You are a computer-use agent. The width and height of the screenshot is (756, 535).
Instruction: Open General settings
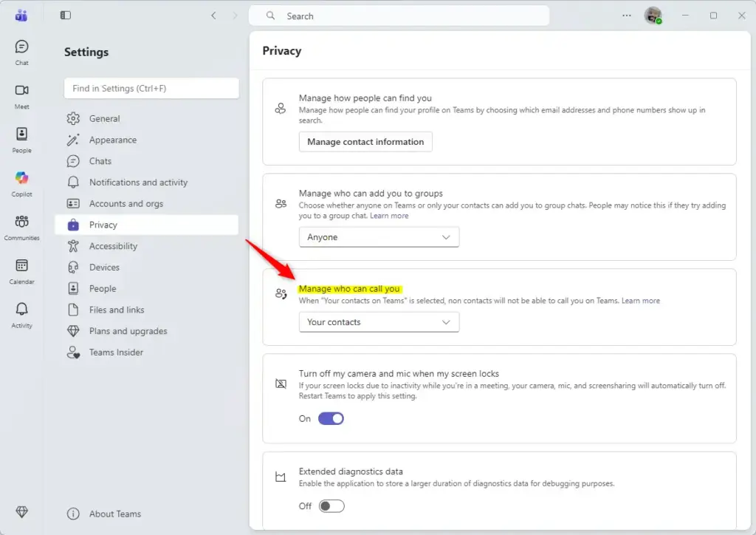[x=147, y=118]
